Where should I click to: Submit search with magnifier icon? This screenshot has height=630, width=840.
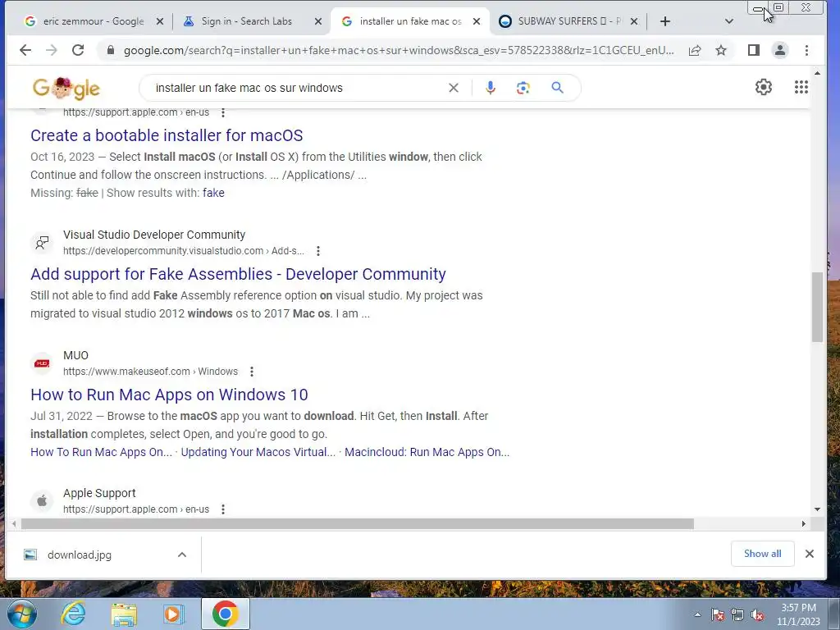[557, 87]
